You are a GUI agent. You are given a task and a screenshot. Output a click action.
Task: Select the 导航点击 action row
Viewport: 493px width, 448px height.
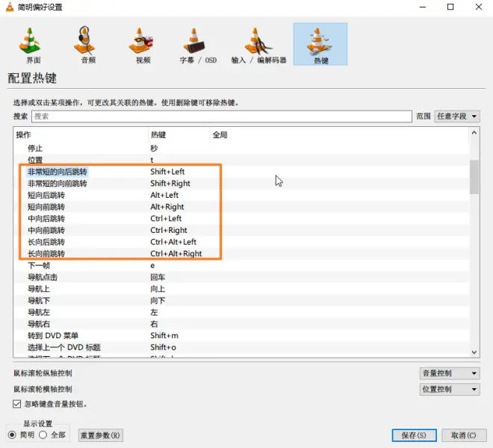(x=241, y=277)
